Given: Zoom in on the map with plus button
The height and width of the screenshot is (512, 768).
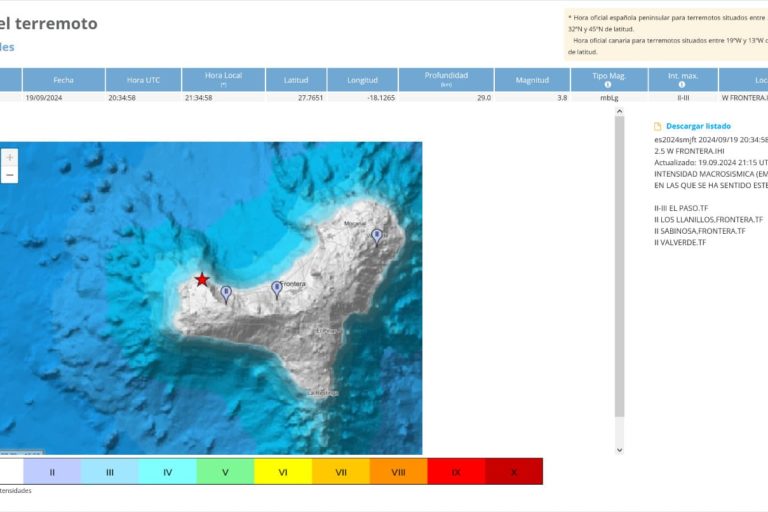Looking at the screenshot, I should [x=9, y=157].
